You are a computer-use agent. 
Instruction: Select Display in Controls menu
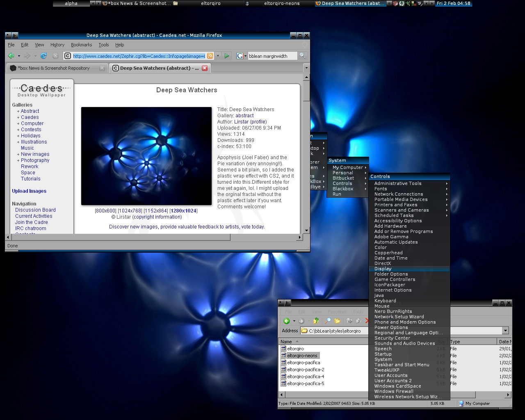click(x=409, y=269)
